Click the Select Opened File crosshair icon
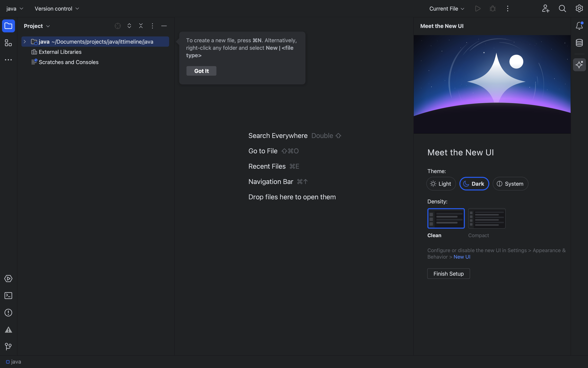The height and width of the screenshot is (368, 588). pyautogui.click(x=118, y=26)
